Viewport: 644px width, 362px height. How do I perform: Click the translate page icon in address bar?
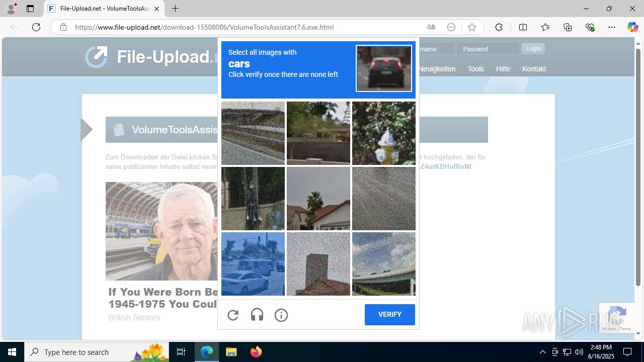431,27
